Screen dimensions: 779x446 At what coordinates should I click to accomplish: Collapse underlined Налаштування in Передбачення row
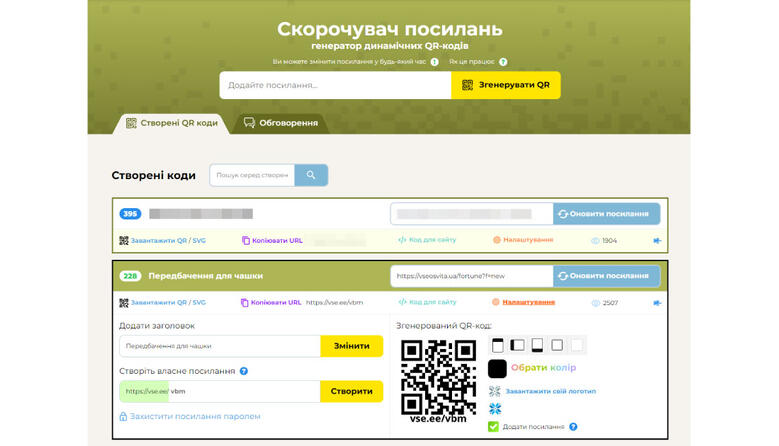coord(529,302)
